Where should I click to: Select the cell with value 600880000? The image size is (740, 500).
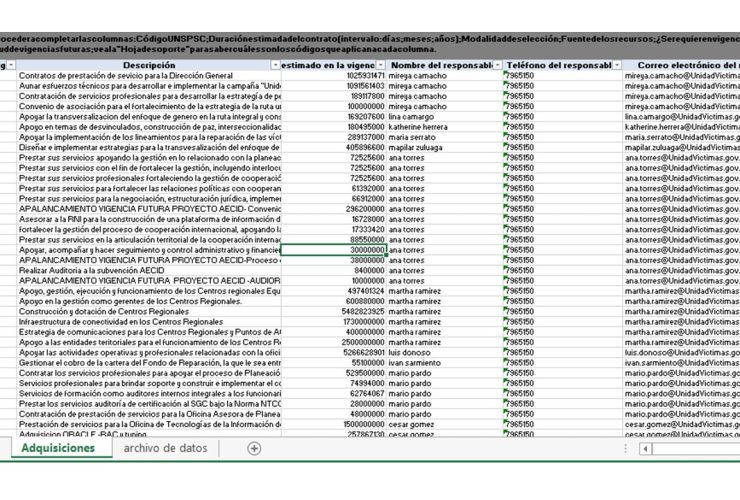point(334,301)
